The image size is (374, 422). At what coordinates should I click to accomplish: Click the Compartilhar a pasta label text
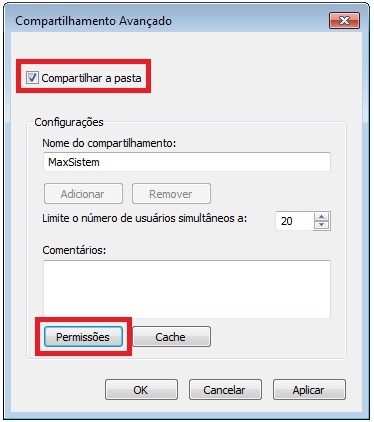click(x=91, y=78)
